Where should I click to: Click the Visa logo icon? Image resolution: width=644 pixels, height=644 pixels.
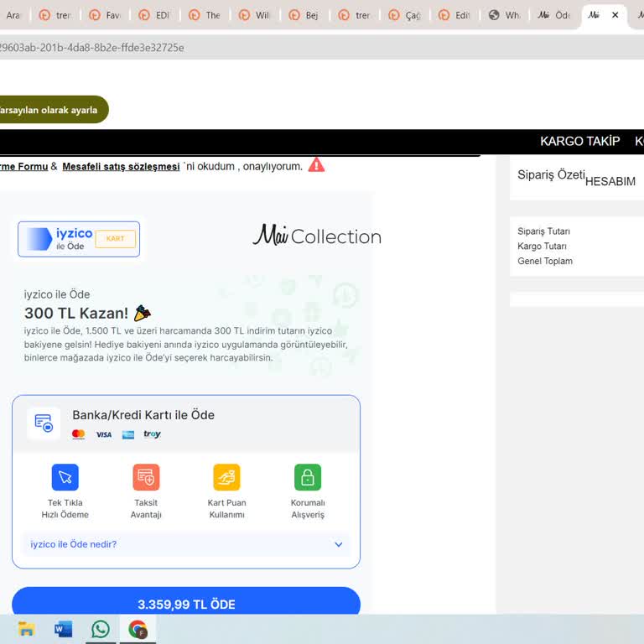click(x=103, y=434)
